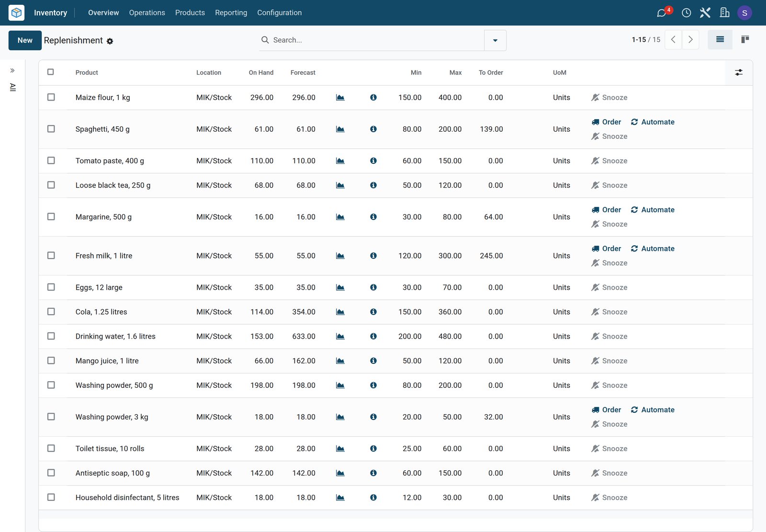
Task: Click Order for Margarine, 500 g
Action: (x=606, y=210)
